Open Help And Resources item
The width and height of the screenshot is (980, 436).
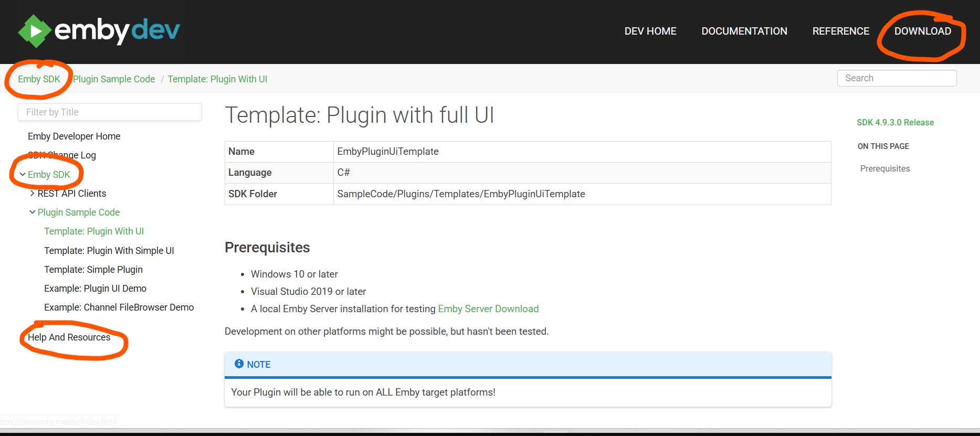click(69, 337)
